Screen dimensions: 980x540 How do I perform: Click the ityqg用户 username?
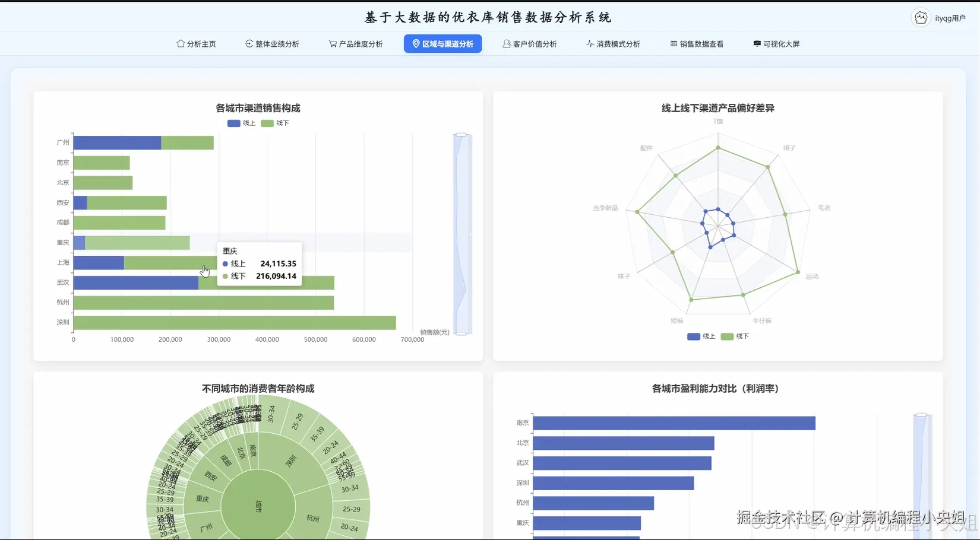(x=950, y=18)
